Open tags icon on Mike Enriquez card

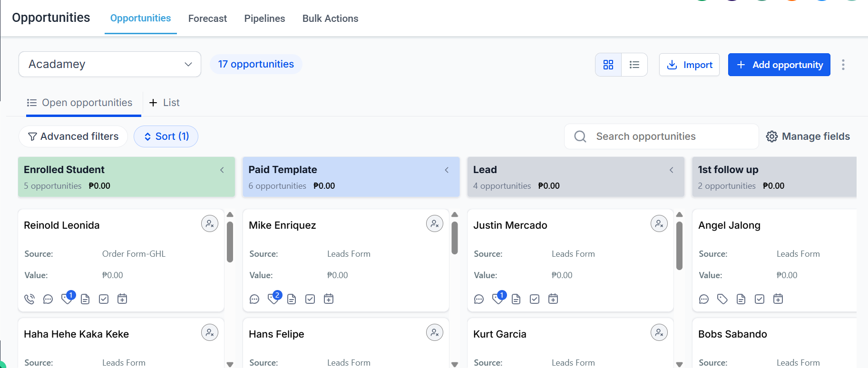273,299
